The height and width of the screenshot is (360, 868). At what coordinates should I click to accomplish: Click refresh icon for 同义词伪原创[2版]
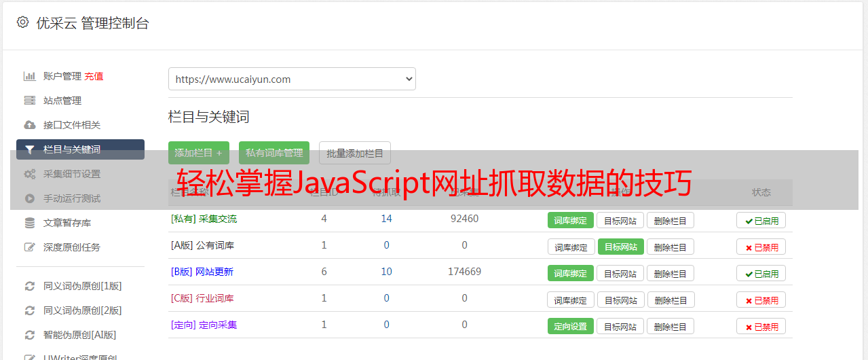(x=29, y=310)
